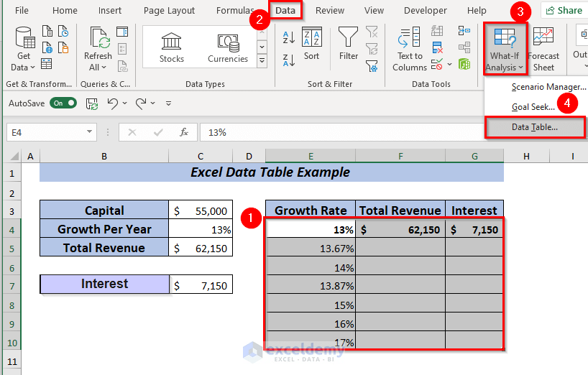Viewport: 588px width, 375px height.
Task: Switch to the Formulas tab
Action: point(235,11)
